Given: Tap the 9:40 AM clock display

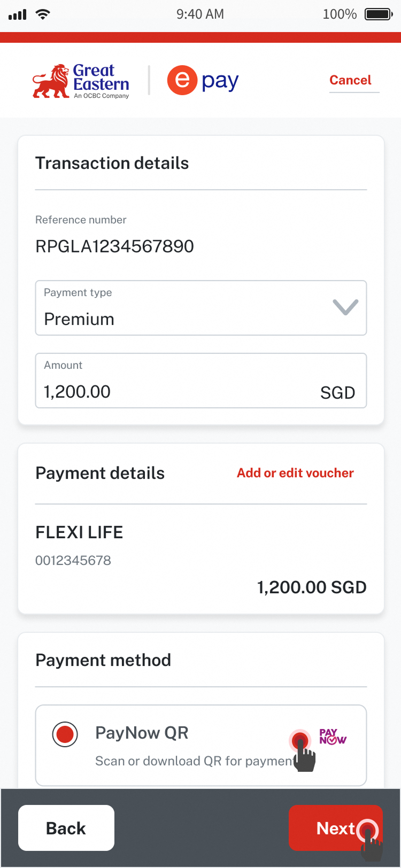Looking at the screenshot, I should pos(200,14).
